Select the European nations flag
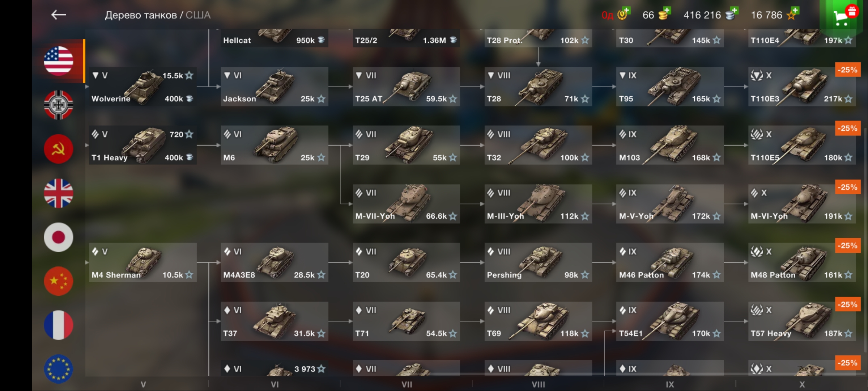Image resolution: width=868 pixels, height=391 pixels. 59,369
